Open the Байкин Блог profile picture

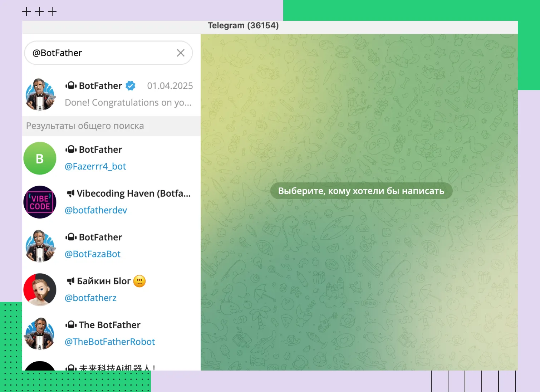click(40, 290)
